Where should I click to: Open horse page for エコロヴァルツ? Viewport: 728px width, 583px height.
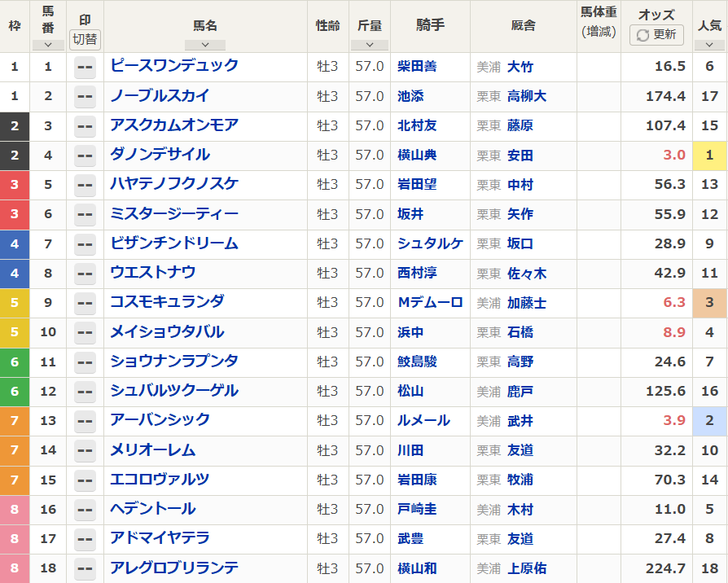pos(160,479)
